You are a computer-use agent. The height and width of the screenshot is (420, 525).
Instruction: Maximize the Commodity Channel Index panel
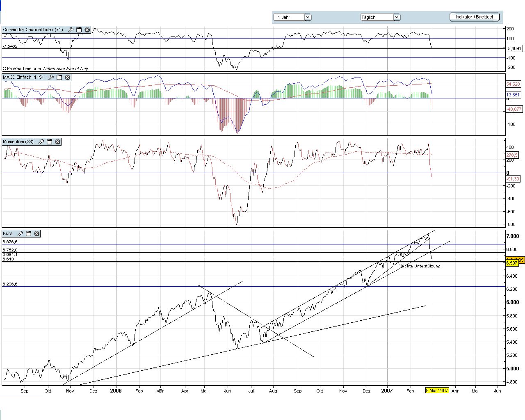pos(79,30)
